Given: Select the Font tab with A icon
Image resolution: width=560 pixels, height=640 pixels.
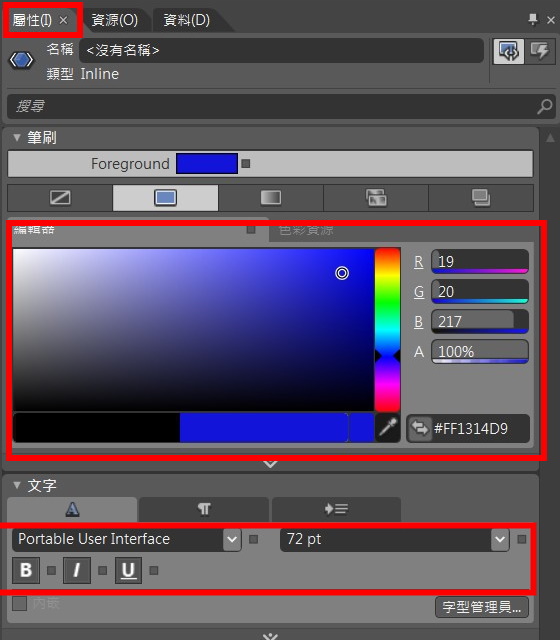Looking at the screenshot, I should pyautogui.click(x=72, y=509).
